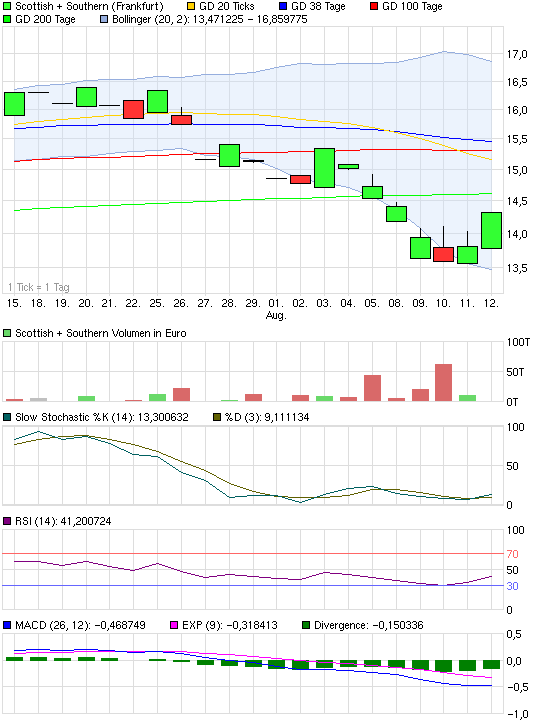Screen dimensions: 545x722
Task: Click the tallest red volume bar on the 10th
Action: pos(443,382)
